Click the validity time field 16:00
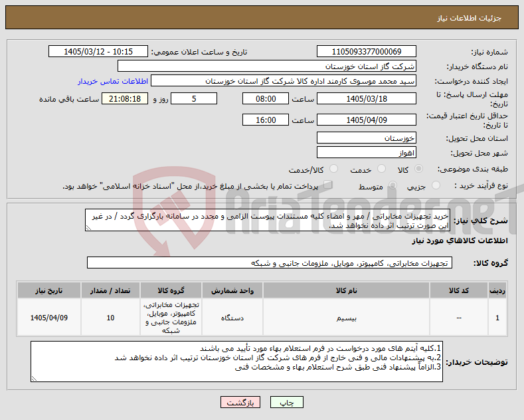This screenshot has width=524, height=420. click(266, 120)
